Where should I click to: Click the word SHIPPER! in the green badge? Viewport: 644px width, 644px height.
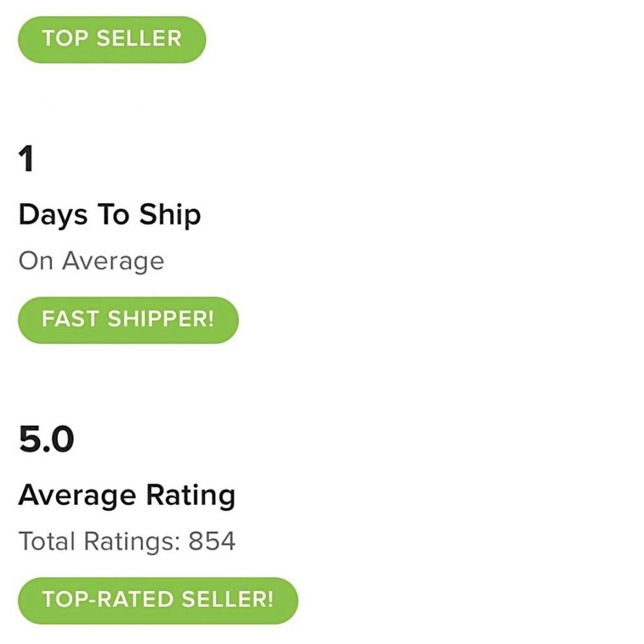(160, 319)
